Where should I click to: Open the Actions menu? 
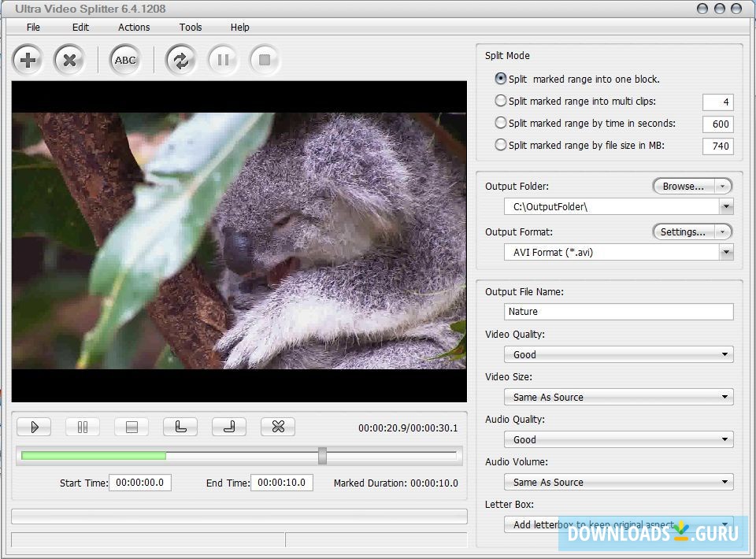pyautogui.click(x=133, y=27)
